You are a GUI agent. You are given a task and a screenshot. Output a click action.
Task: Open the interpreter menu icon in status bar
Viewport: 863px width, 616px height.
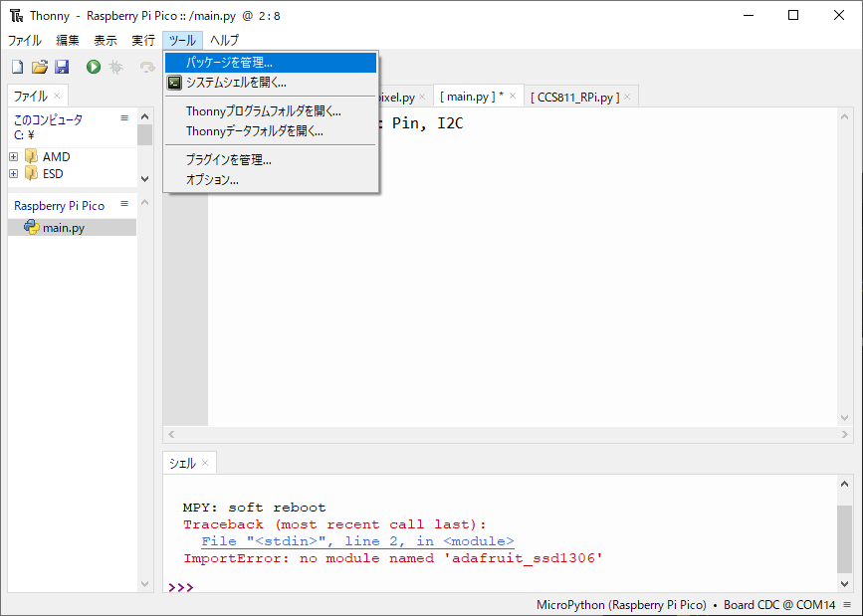click(847, 604)
